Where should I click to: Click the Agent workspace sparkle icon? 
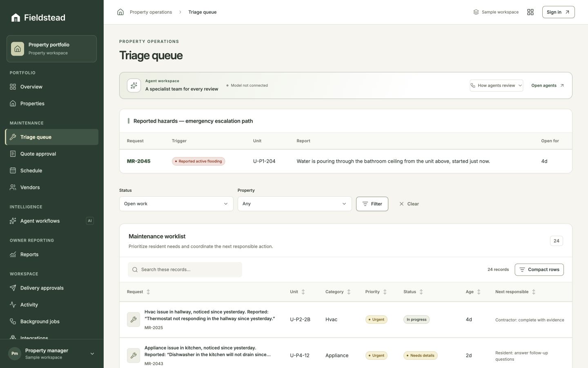click(134, 85)
